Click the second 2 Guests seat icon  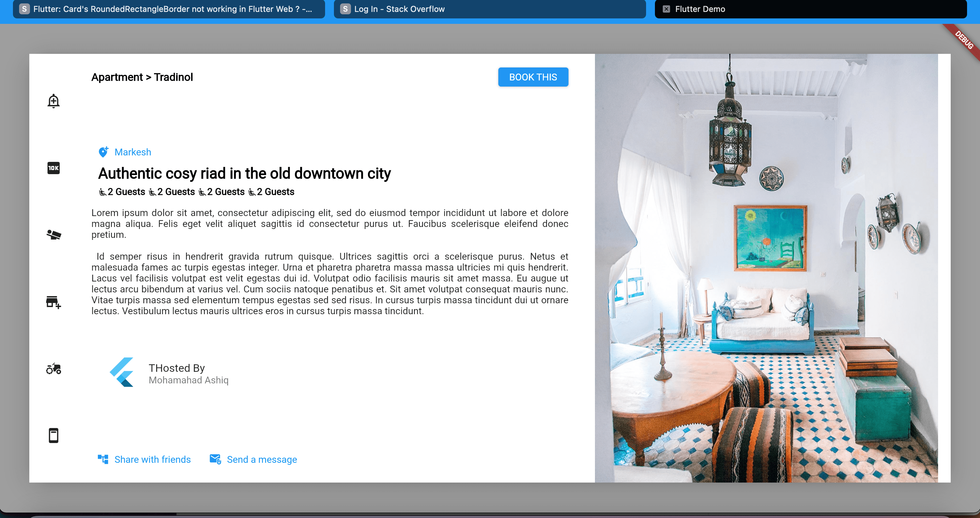(x=152, y=192)
